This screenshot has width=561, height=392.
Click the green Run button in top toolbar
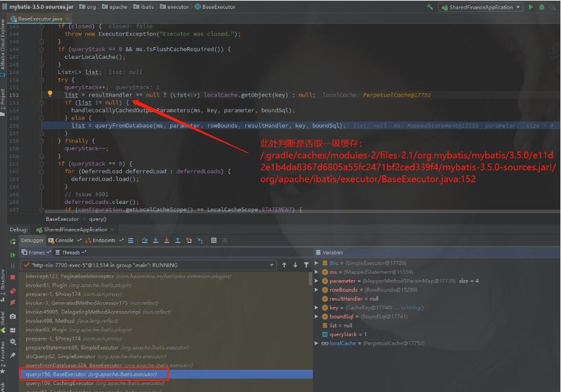531,7
